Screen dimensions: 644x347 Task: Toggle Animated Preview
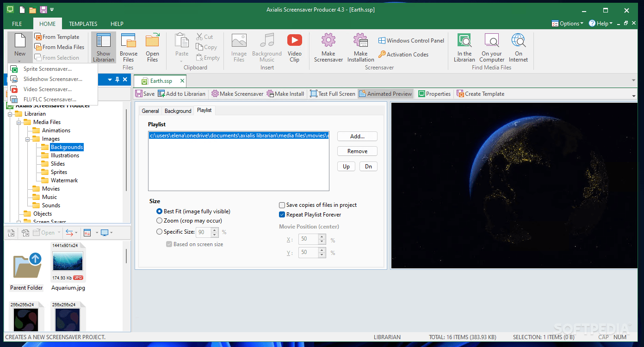click(x=385, y=94)
